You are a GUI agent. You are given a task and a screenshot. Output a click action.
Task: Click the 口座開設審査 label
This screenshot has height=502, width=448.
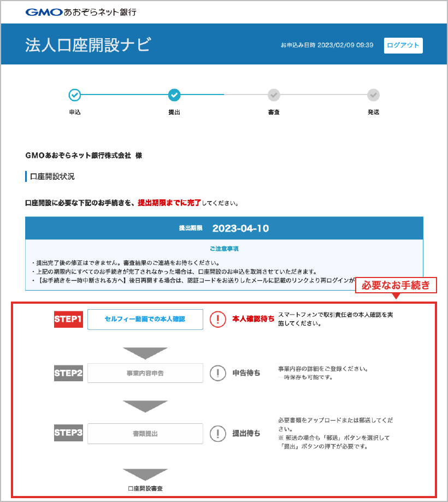point(145,488)
